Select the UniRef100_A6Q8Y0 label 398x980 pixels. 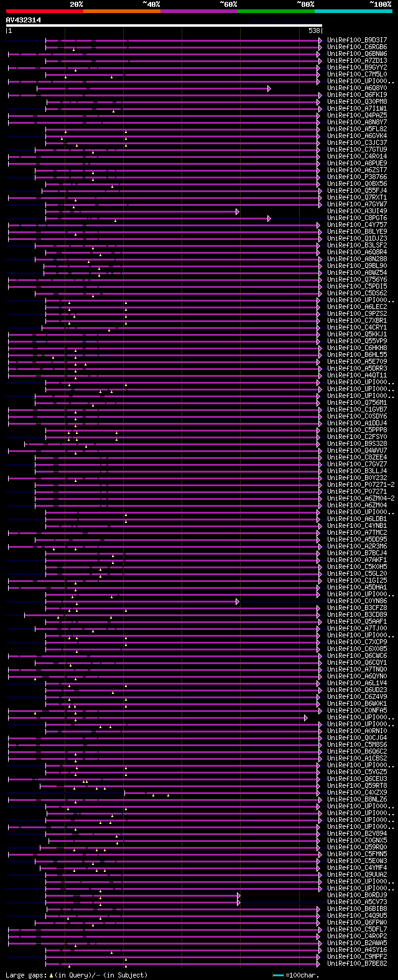(357, 88)
